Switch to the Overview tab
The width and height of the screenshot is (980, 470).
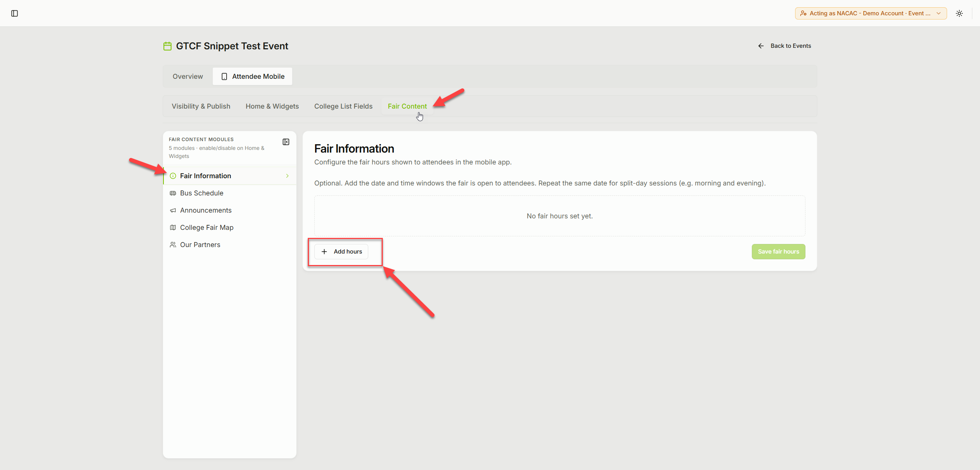188,76
